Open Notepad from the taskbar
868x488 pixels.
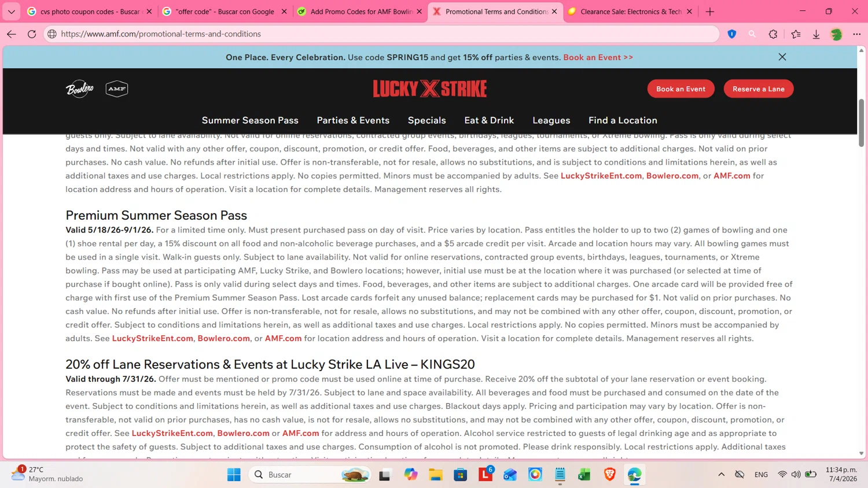(x=560, y=475)
